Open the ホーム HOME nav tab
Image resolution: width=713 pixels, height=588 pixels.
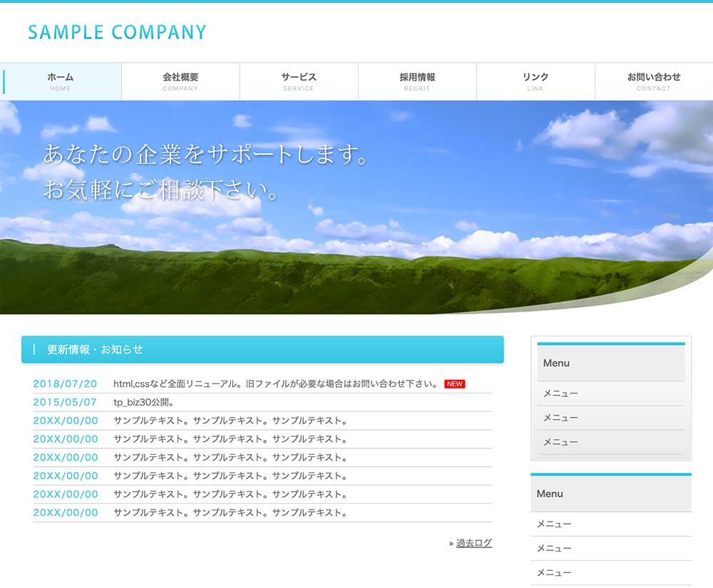pos(61,82)
